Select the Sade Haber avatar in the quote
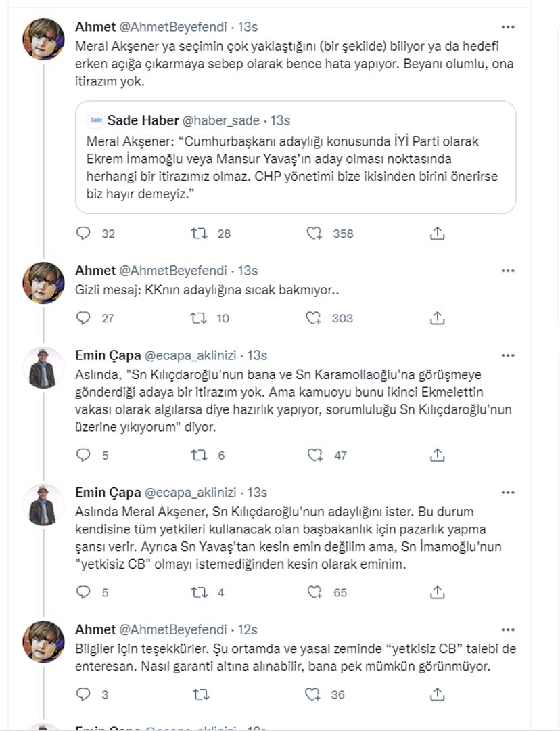The height and width of the screenshot is (731, 560). 94,120
